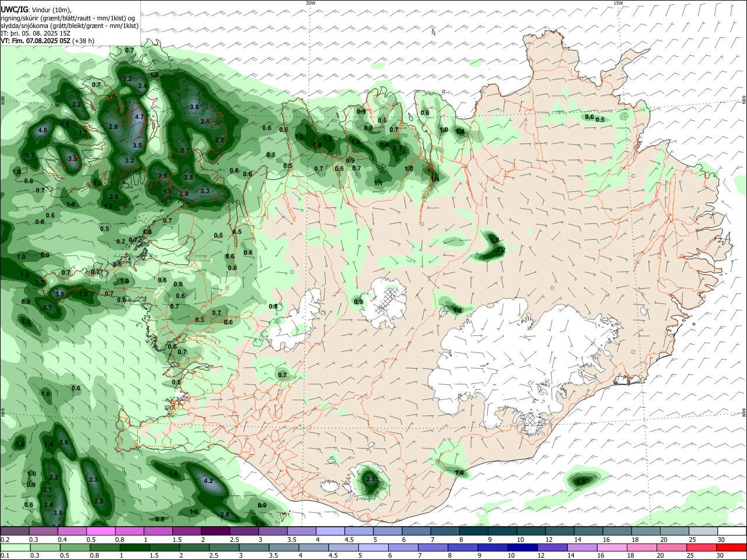Click the 3.8 precipitation value on the map
The image size is (747, 560).
coord(194,107)
